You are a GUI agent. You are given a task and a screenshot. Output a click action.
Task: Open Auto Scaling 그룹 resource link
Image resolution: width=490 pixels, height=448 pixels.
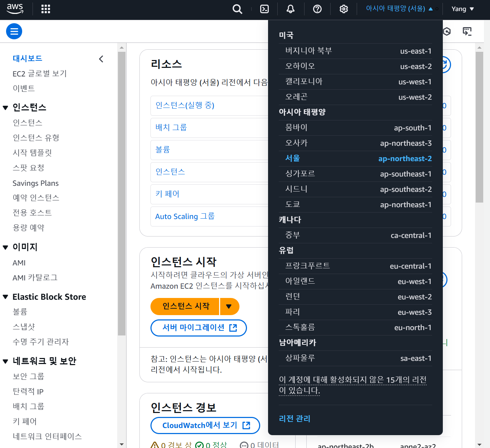[185, 216]
